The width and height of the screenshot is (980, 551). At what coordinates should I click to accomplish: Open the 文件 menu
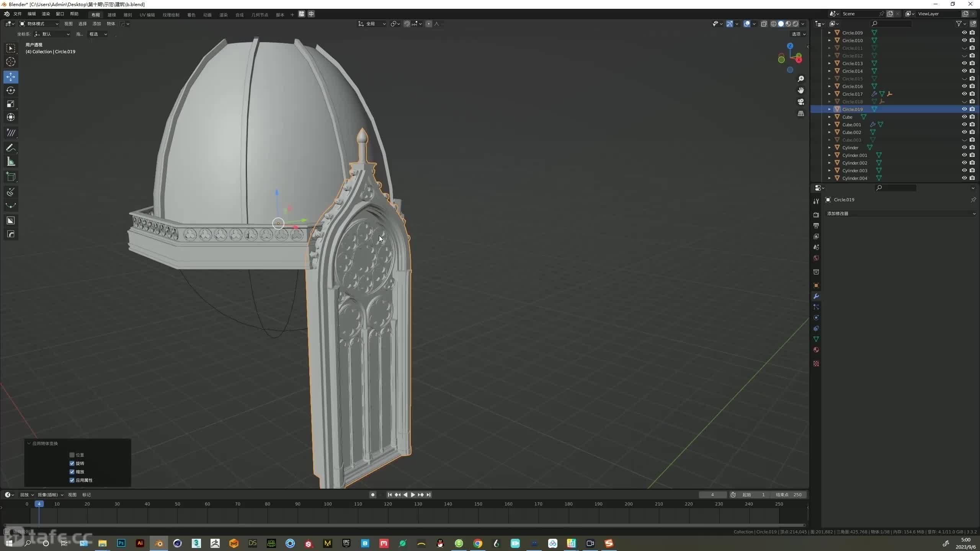click(18, 14)
